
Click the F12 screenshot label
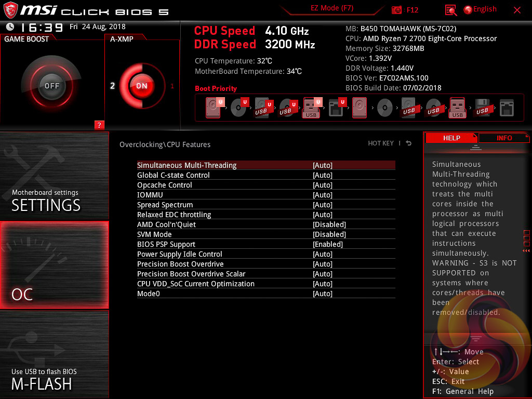point(412,10)
